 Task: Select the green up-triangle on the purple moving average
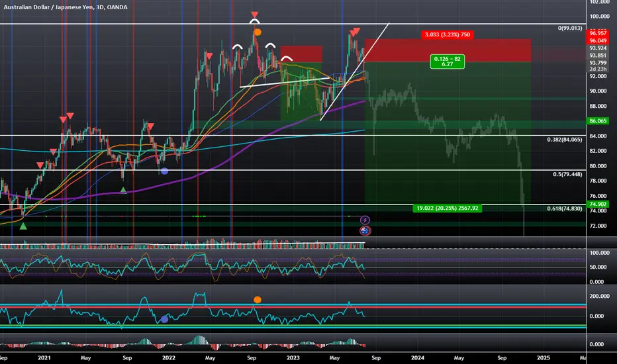pos(123,190)
